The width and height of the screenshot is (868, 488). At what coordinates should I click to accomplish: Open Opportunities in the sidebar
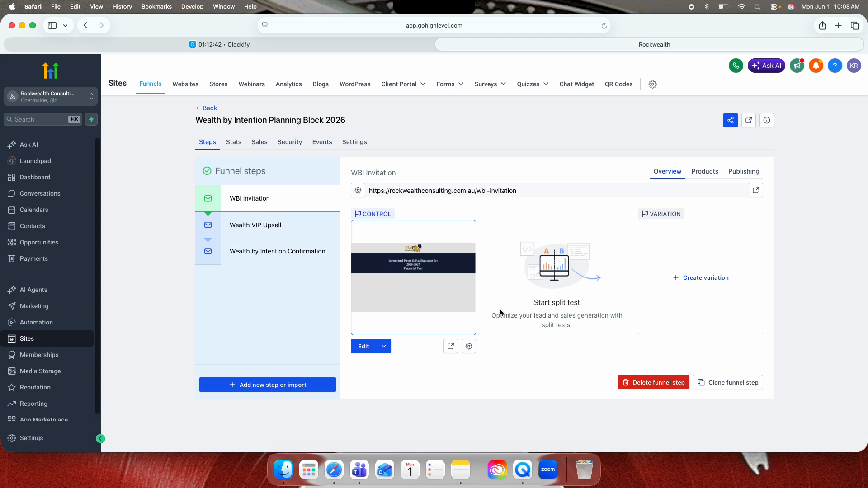point(39,242)
